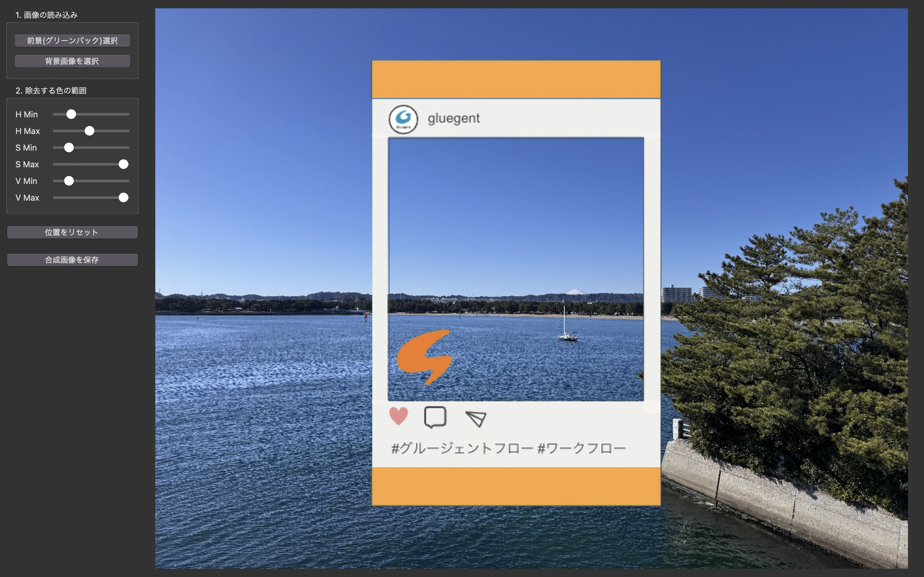The width and height of the screenshot is (924, 577).
Task: Click the V Max slider handle
Action: (123, 198)
